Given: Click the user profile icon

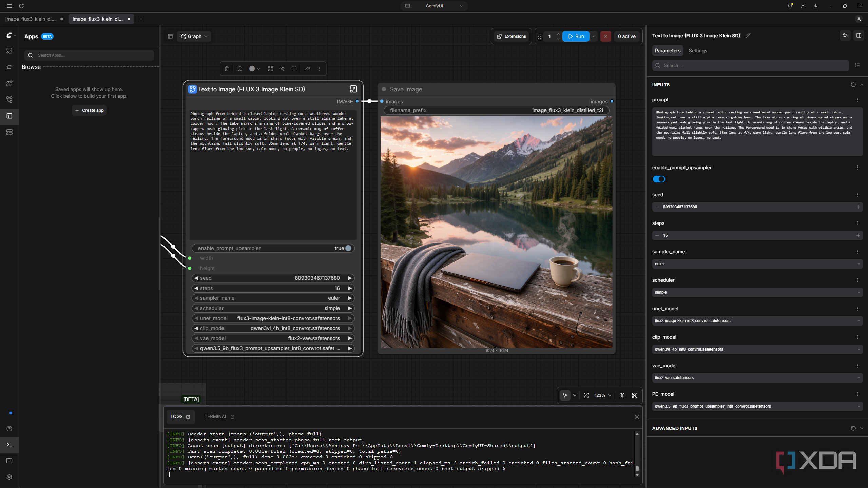Looking at the screenshot, I should pos(859,19).
